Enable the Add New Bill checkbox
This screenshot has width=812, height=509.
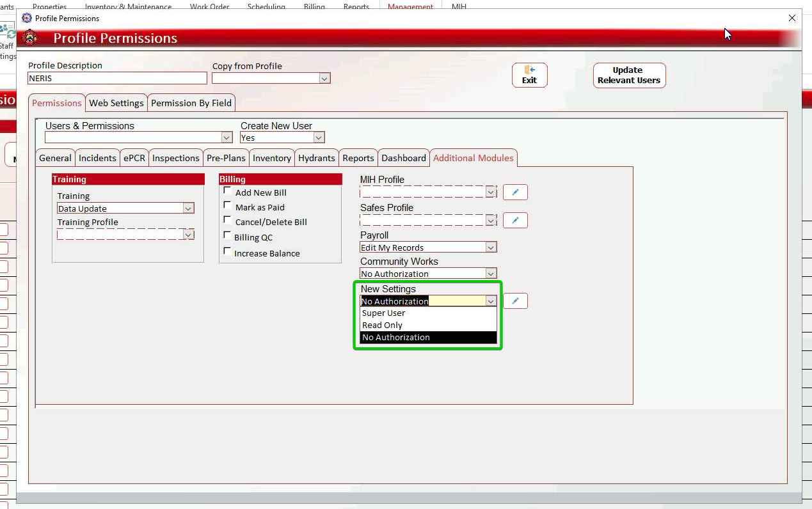pyautogui.click(x=227, y=191)
